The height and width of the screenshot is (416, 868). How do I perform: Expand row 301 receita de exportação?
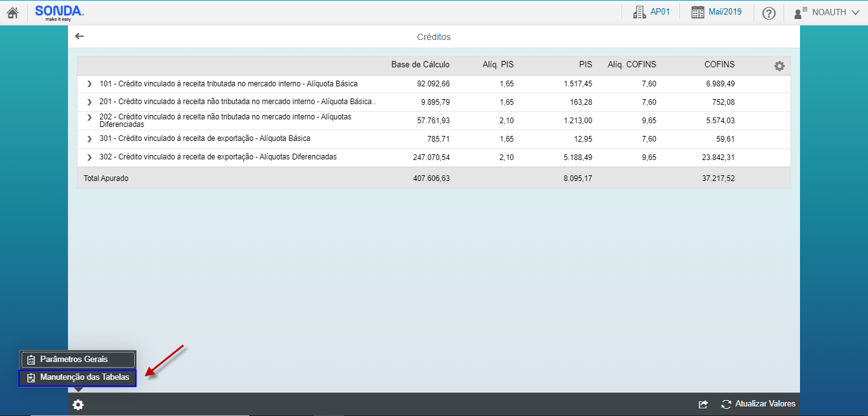coord(90,139)
